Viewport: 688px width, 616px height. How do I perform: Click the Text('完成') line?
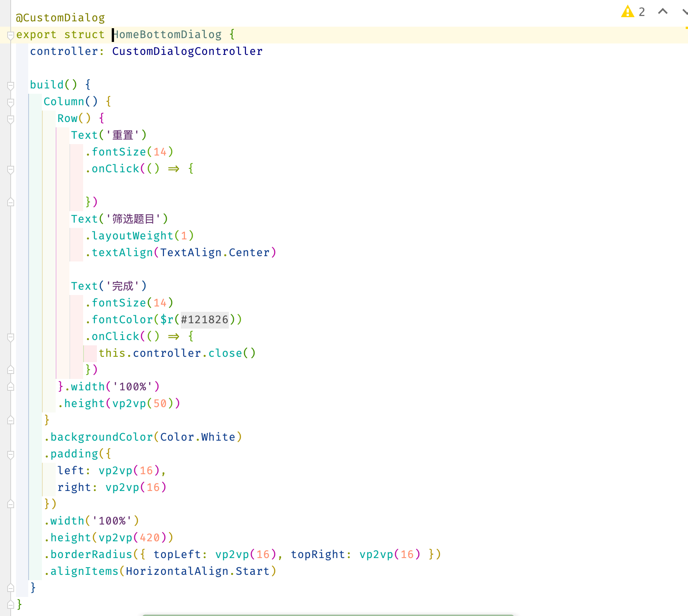[109, 286]
